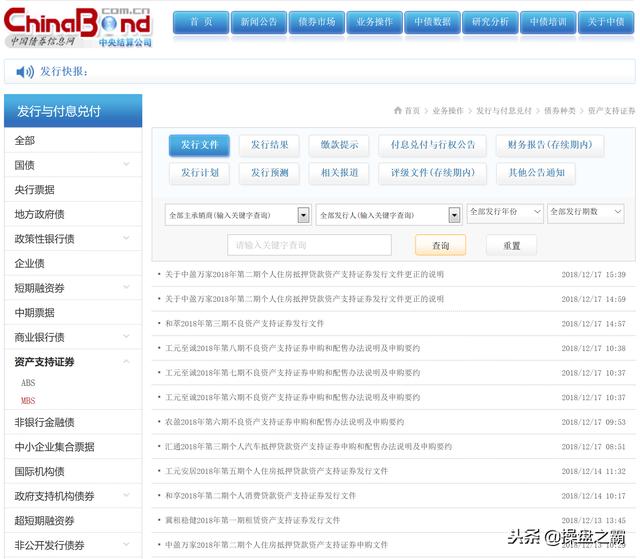Screen dimensions: 640x559
Task: Select the 发行计划 tab
Action: point(200,173)
